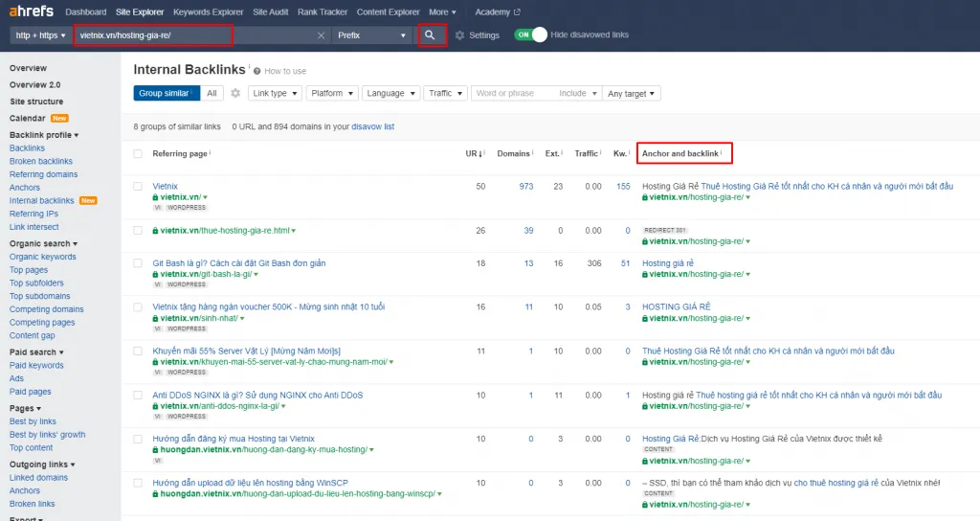Screen dimensions: 980x521
Task: Open Rank Tracker tab
Action: (323, 11)
